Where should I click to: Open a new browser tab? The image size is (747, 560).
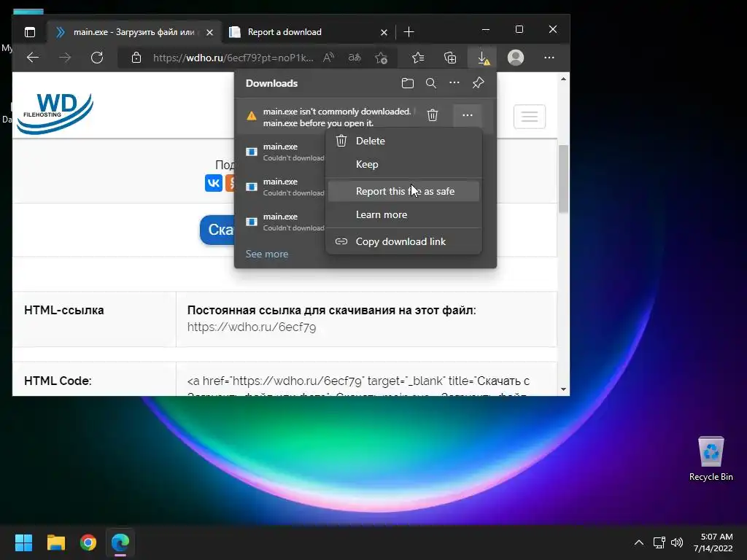click(x=409, y=32)
